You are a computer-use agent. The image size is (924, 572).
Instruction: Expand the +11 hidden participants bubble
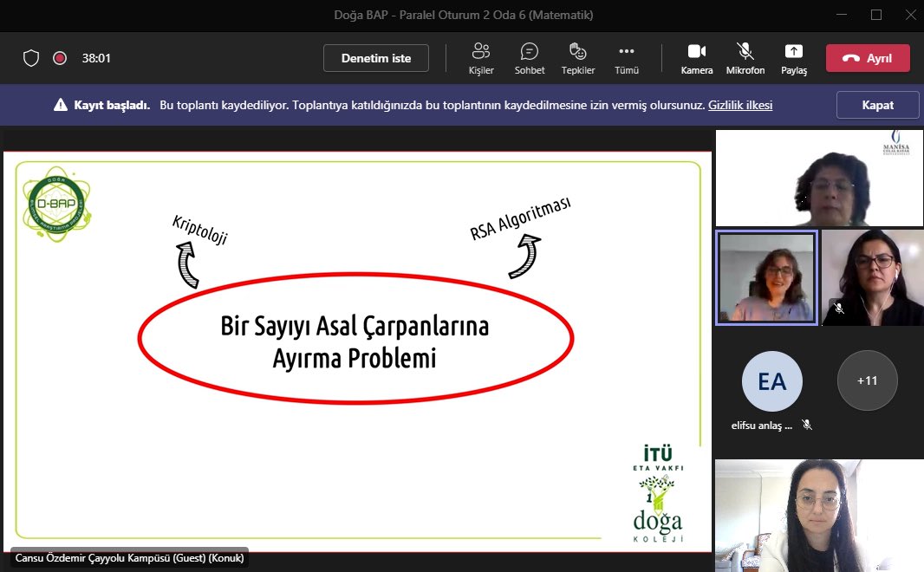pos(867,380)
